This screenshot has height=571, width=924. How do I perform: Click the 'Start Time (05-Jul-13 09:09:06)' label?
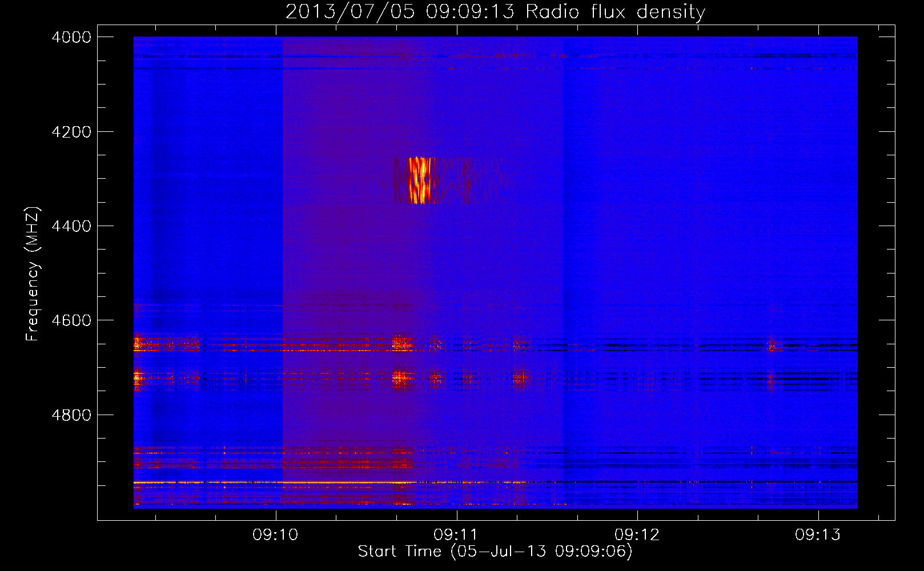click(x=495, y=552)
